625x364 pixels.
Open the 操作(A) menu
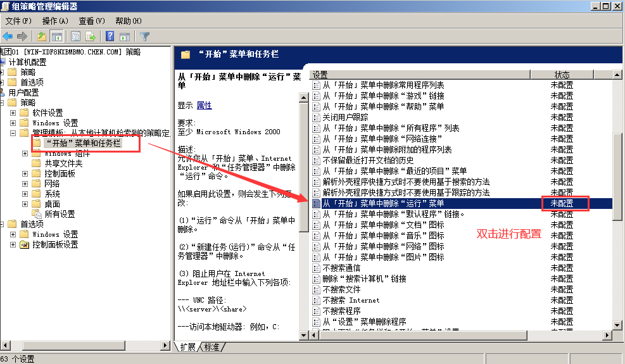point(55,21)
